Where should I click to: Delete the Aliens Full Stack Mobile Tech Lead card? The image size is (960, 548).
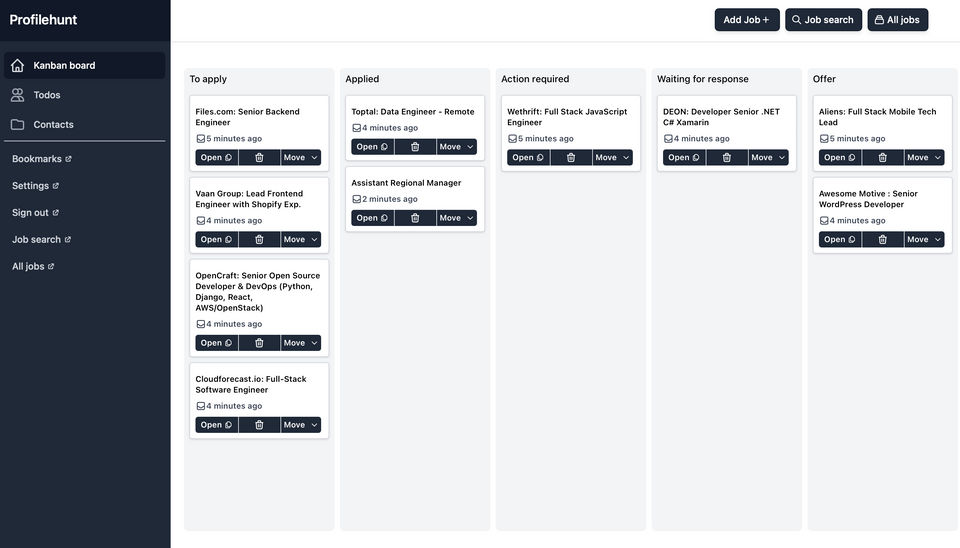[x=882, y=157]
